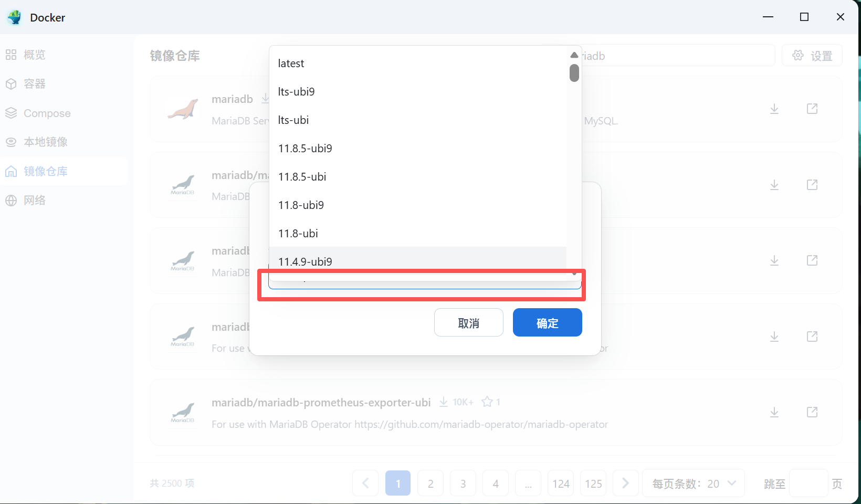The height and width of the screenshot is (504, 861).
Task: Jump to page 124
Action: [x=561, y=483]
